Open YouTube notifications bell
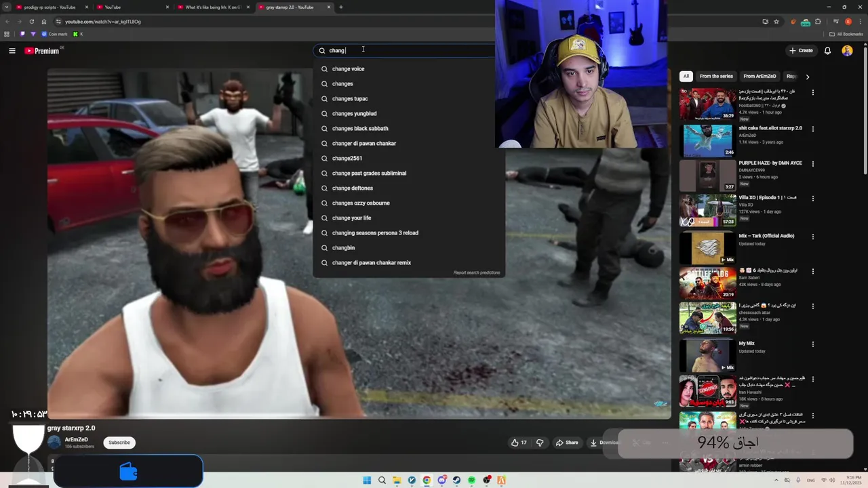The image size is (868, 488). (x=827, y=51)
